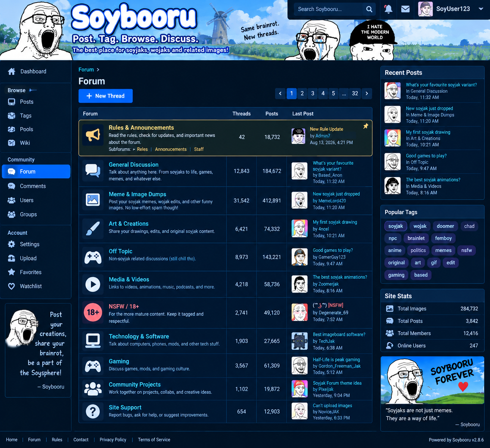Click the search magnifier icon
Viewport: 490px width, 448px height.
pos(369,9)
